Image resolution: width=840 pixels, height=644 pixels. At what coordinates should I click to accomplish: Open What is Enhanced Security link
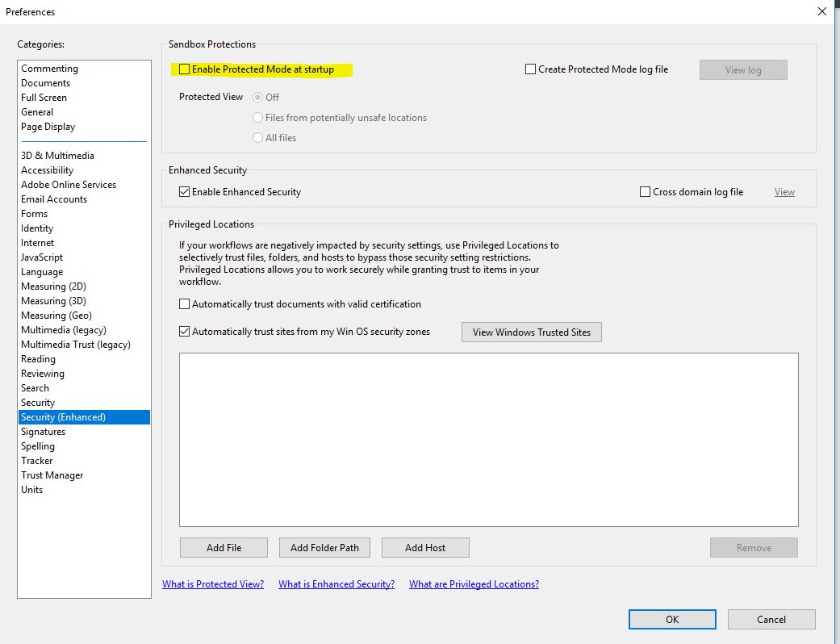click(336, 584)
